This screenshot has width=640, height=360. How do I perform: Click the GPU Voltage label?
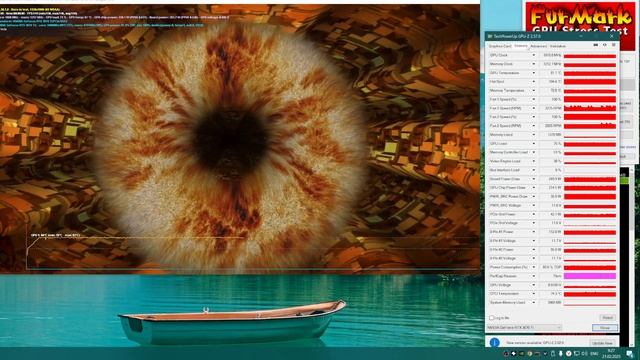pos(499,285)
